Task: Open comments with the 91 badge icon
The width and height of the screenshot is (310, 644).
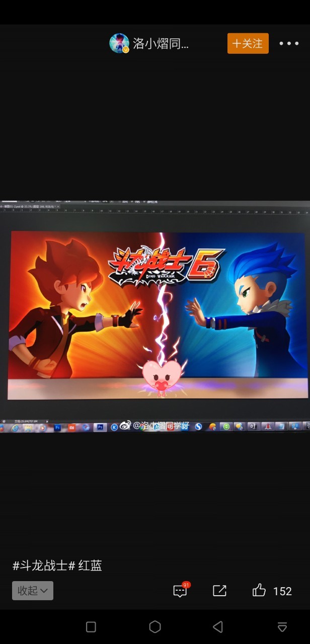Action: tap(181, 590)
